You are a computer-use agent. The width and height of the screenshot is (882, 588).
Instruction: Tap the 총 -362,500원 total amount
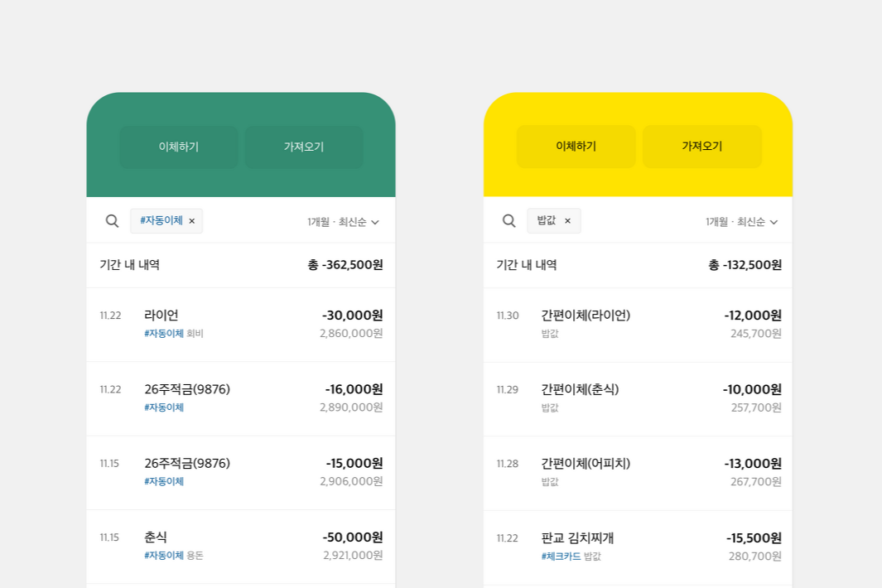345,264
